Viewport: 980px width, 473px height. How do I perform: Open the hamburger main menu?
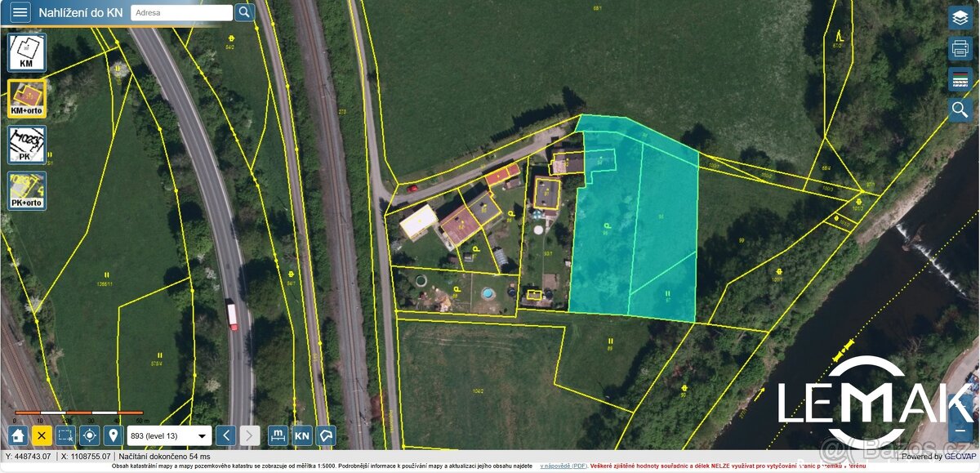pos(20,12)
